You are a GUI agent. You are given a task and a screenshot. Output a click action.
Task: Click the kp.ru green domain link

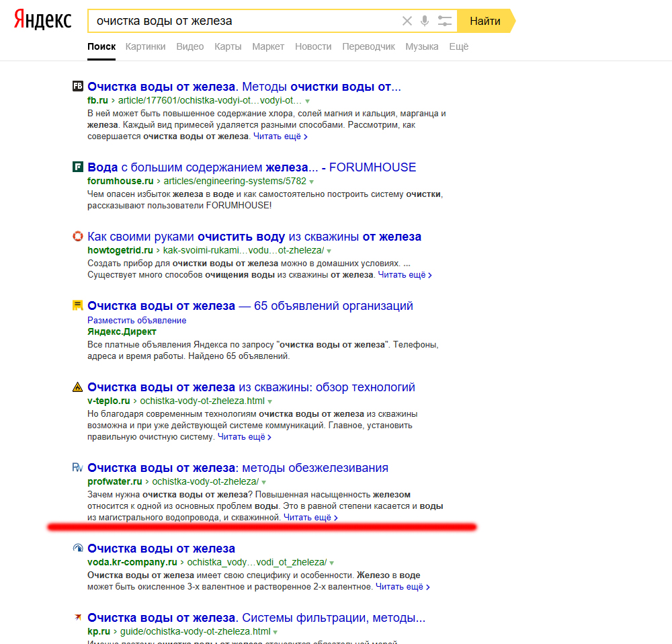click(99, 632)
